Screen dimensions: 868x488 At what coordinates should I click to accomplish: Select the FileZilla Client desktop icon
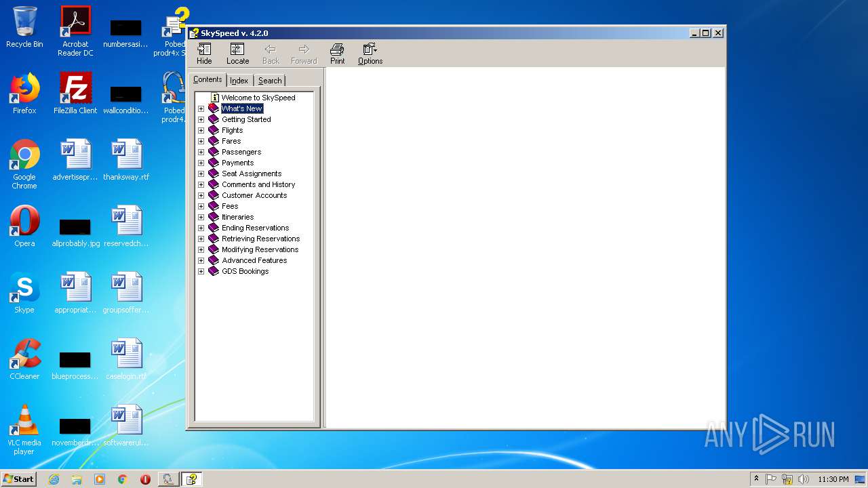pos(75,94)
